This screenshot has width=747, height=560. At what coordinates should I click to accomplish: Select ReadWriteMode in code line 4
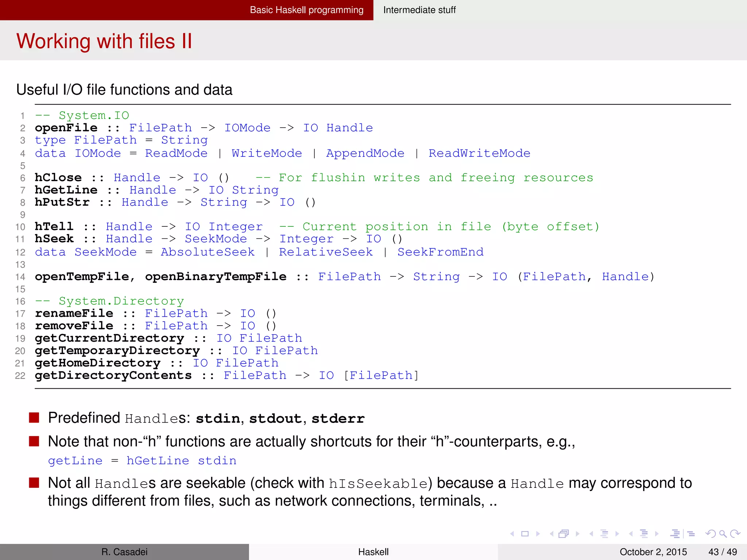click(x=479, y=153)
